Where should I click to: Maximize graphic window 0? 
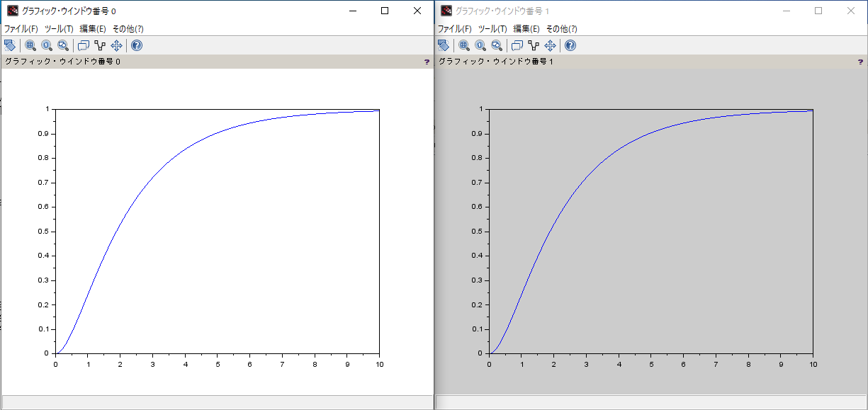[385, 11]
